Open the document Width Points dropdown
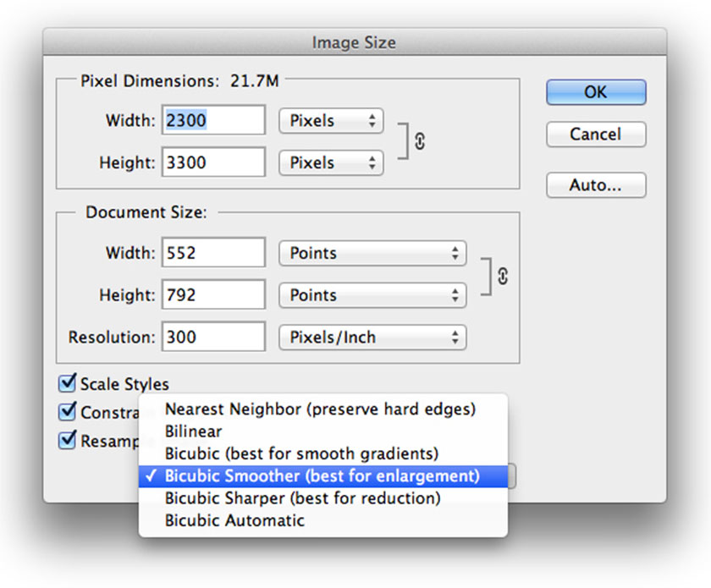This screenshot has width=711, height=588. click(x=372, y=253)
